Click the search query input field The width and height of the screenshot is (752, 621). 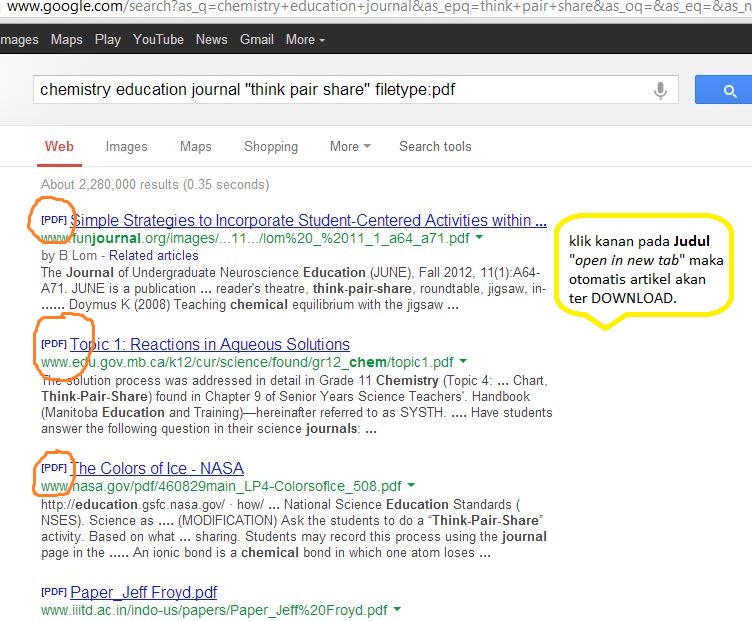coord(355,90)
